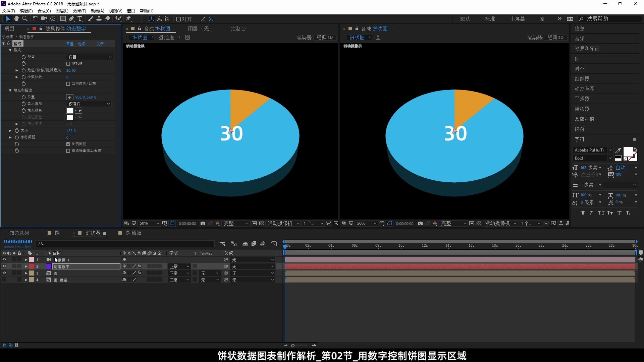Select the Horizontal Type tool
Image resolution: width=644 pixels, height=362 pixels.
(80, 19)
